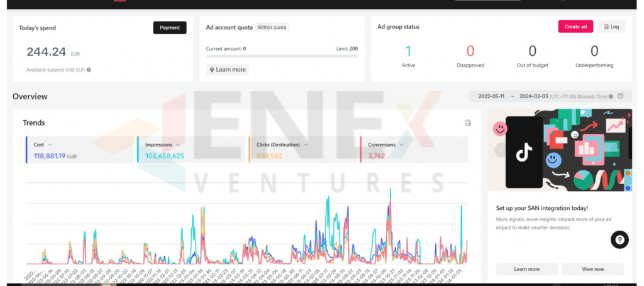The image size is (644, 286).
Task: Click the Within quota badge
Action: coord(272,28)
